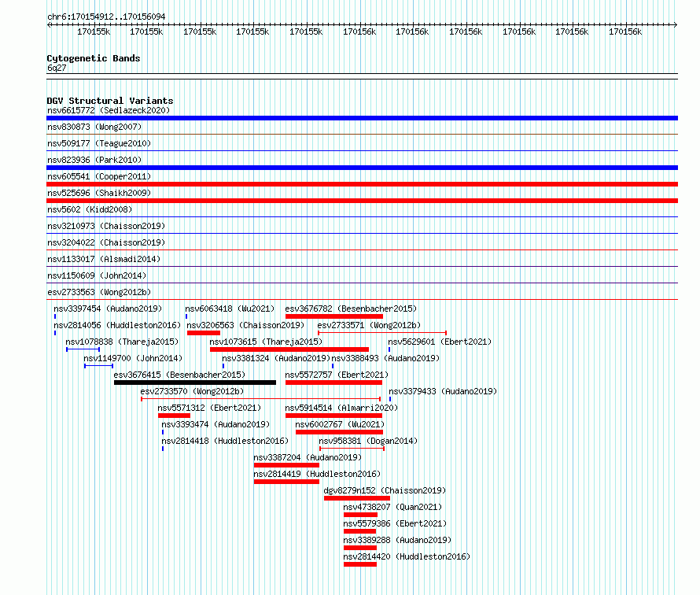The width and height of the screenshot is (700, 595).
Task: Click the ruler's right arrow end
Action: tap(676, 24)
